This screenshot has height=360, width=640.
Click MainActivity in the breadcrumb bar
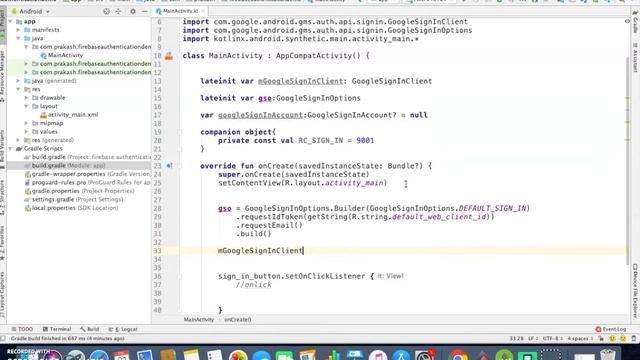click(x=199, y=320)
